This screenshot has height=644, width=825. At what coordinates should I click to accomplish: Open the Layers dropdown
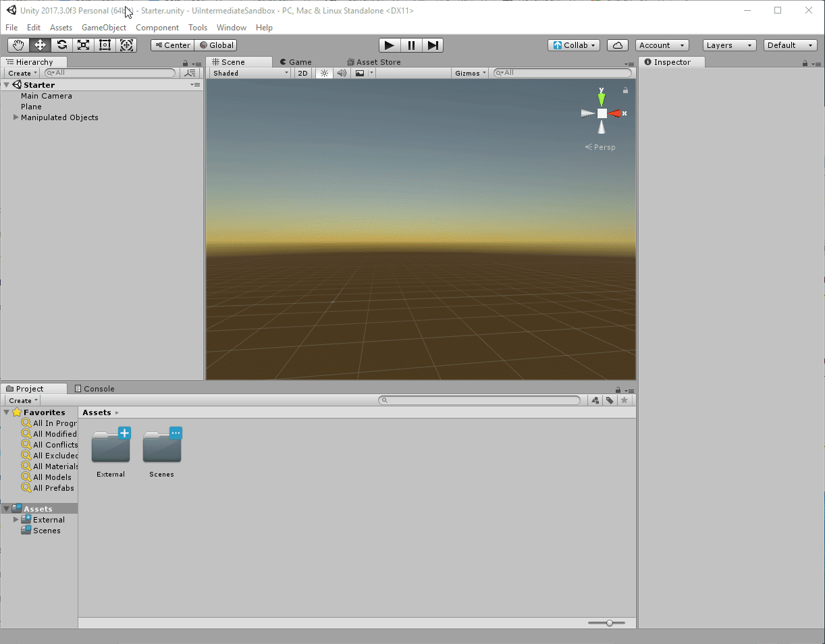pyautogui.click(x=729, y=45)
